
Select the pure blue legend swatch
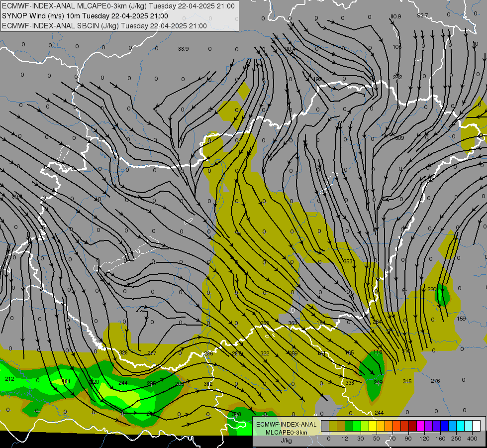445,426
